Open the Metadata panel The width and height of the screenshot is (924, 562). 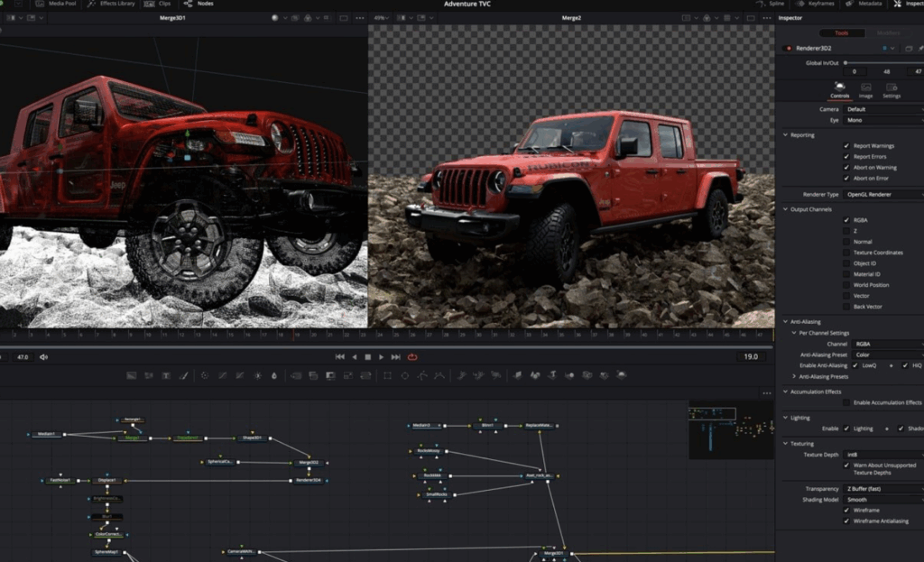point(864,4)
